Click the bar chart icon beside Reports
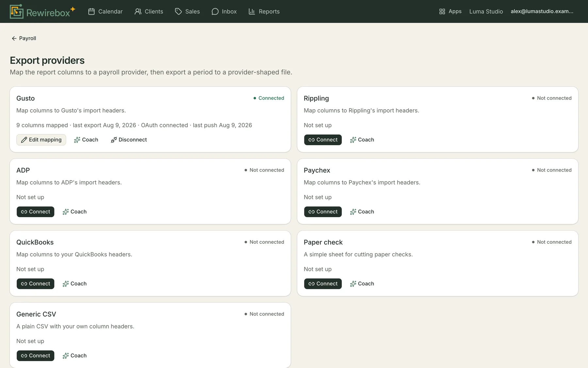The width and height of the screenshot is (588, 368). click(252, 11)
